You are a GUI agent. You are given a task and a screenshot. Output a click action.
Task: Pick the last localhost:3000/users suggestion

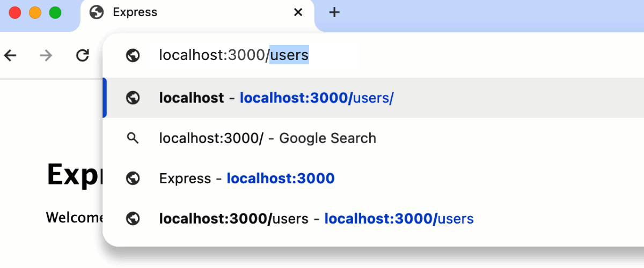(317, 219)
